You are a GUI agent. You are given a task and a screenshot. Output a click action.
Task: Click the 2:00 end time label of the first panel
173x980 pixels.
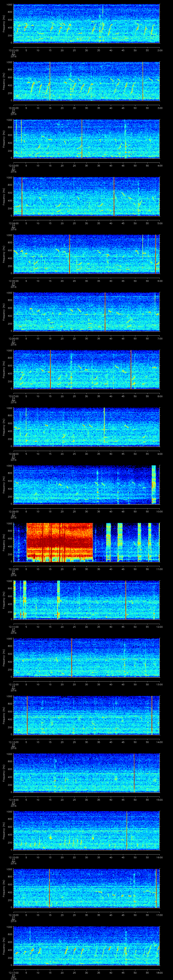(160, 50)
